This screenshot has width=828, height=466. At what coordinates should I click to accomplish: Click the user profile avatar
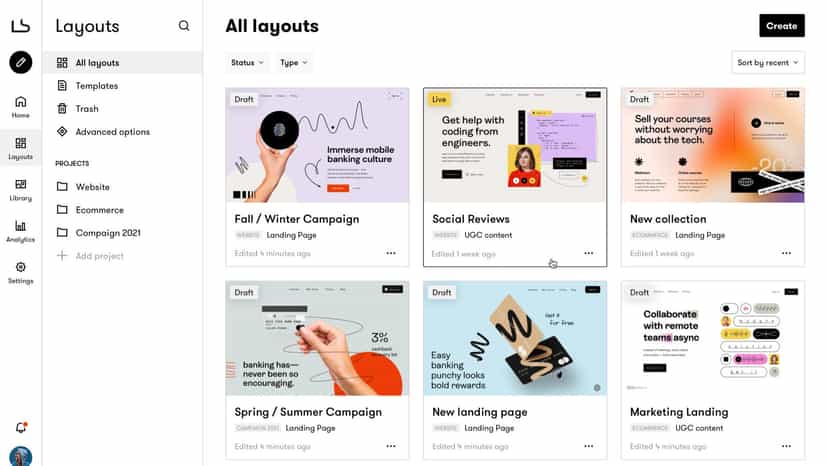(x=21, y=456)
